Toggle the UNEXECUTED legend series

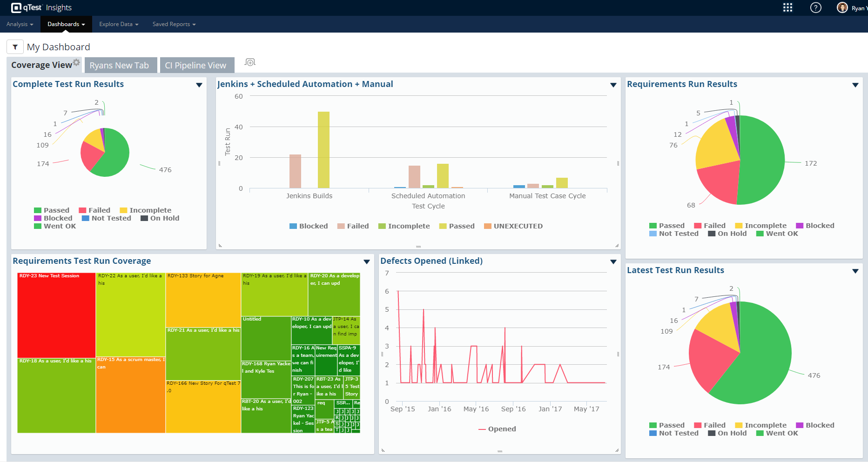(513, 226)
